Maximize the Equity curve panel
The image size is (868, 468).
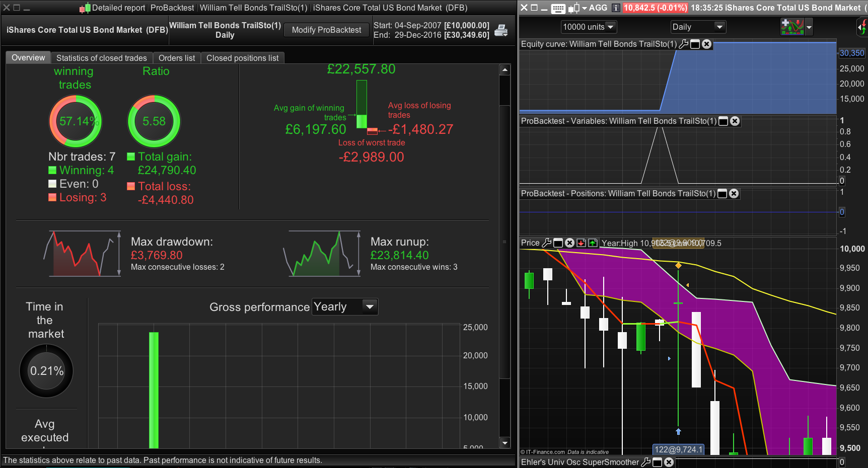pyautogui.click(x=695, y=44)
